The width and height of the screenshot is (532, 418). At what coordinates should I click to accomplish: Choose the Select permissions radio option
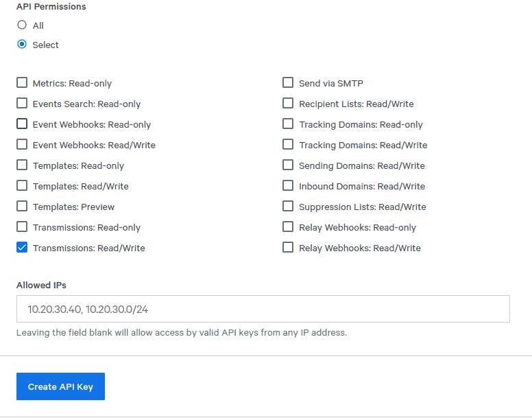tap(22, 45)
